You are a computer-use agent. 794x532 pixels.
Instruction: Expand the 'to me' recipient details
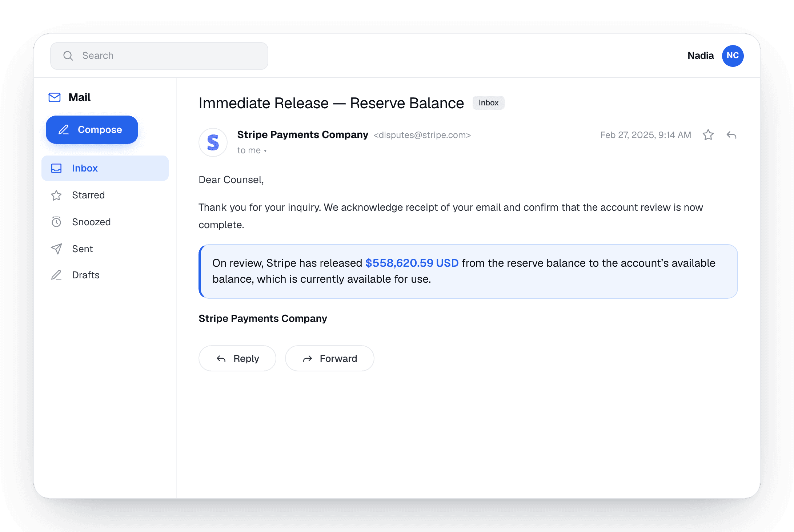[x=252, y=150]
